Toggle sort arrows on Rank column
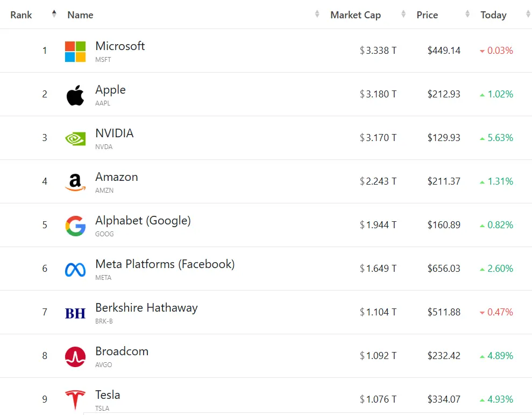The width and height of the screenshot is (532, 415). point(54,15)
